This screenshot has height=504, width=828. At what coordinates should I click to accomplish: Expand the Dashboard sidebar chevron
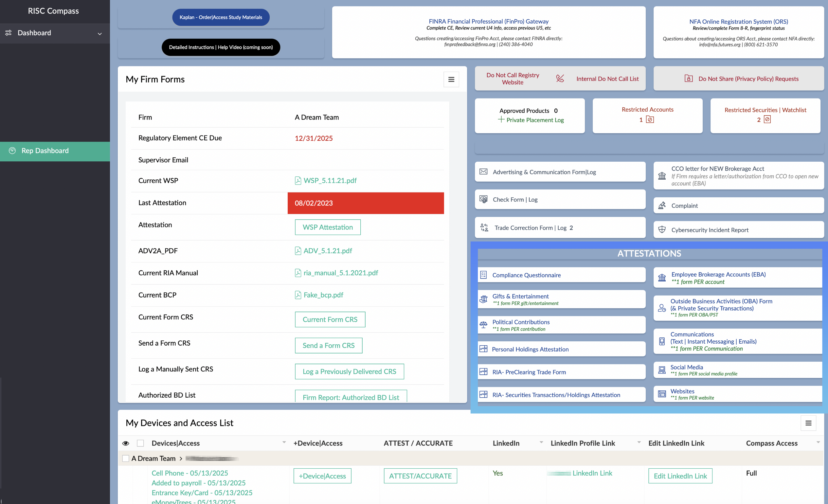point(100,34)
